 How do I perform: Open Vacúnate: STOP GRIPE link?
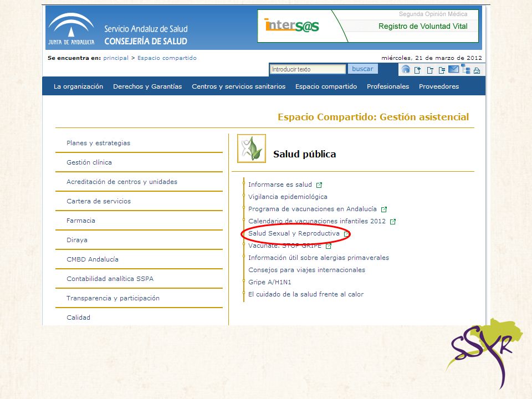pos(285,245)
